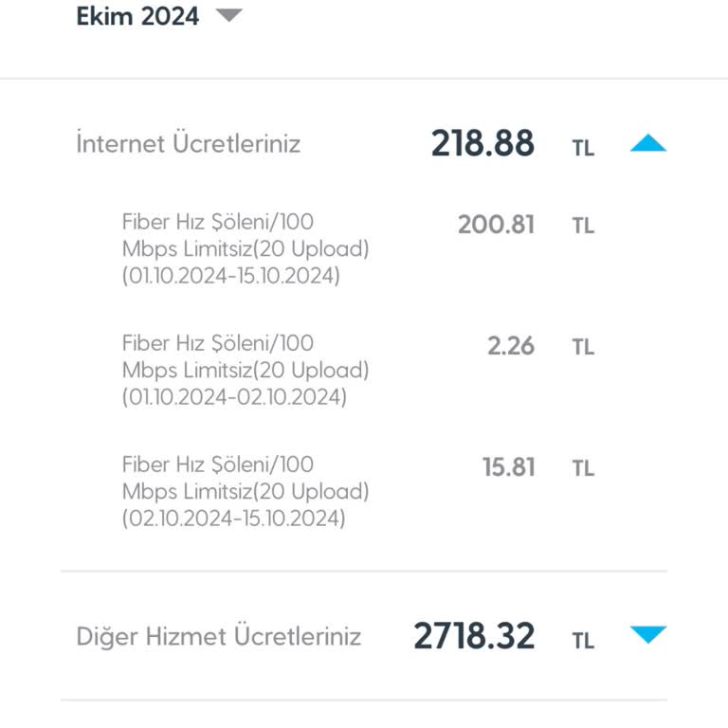728x728 pixels.
Task: Expand the Diğer Hizmet Ücretleriniz section arrow
Action: [648, 635]
